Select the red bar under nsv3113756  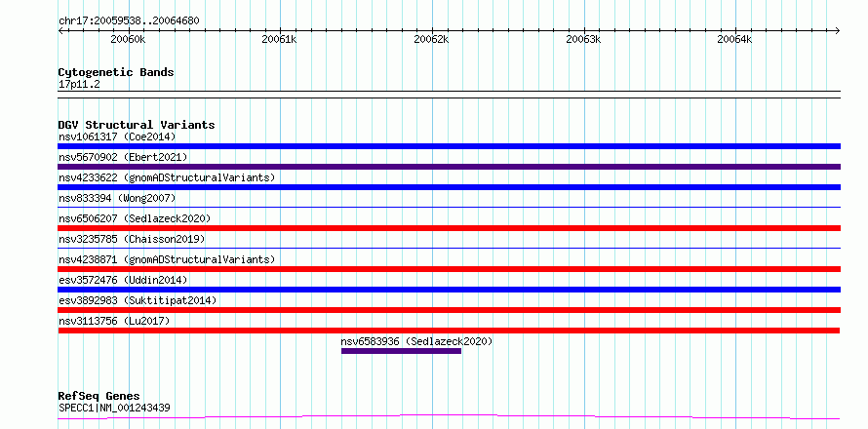[x=449, y=331]
